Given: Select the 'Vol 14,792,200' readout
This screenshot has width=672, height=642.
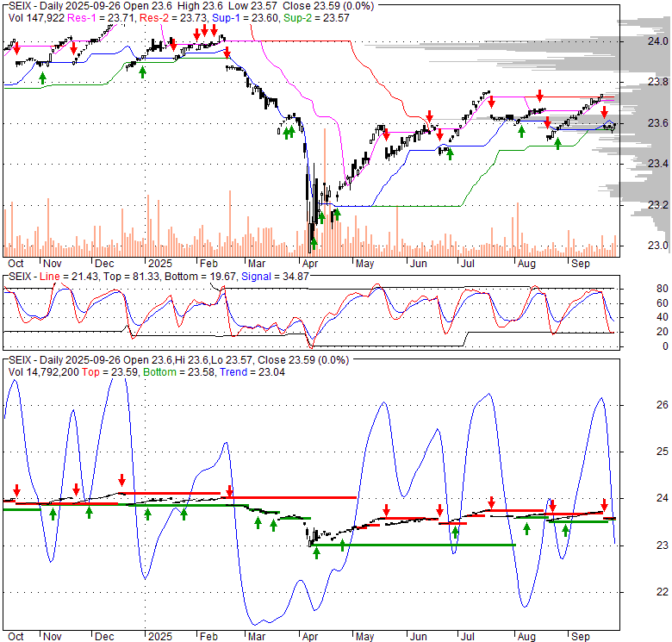Looking at the screenshot, I should click(44, 372).
